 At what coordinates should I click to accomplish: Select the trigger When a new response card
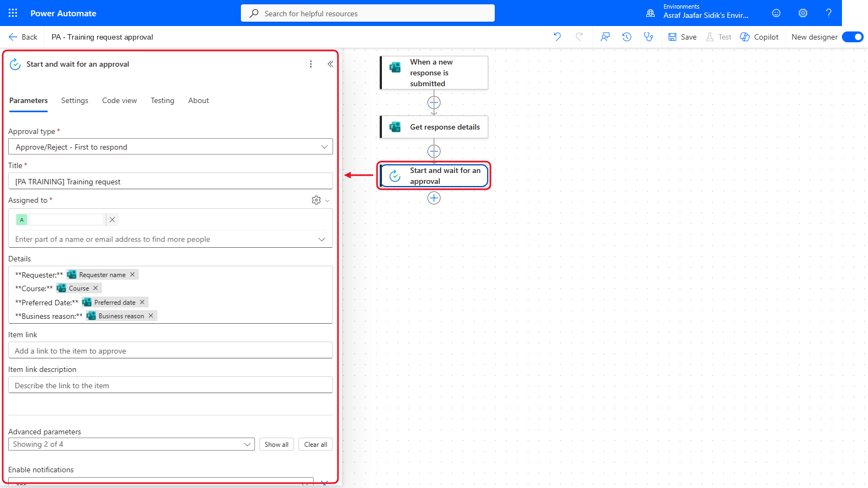coord(434,73)
